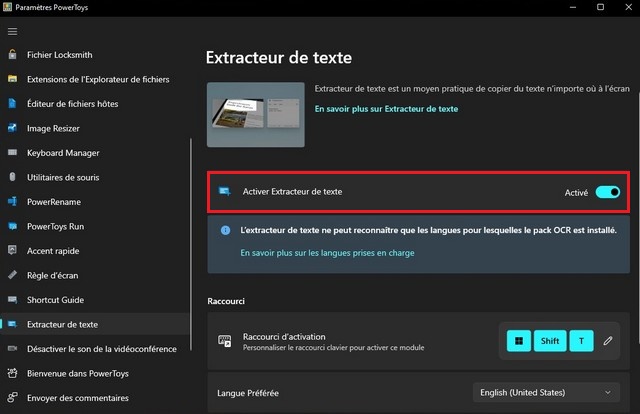
Task: Open link about supported languages
Action: tap(327, 253)
